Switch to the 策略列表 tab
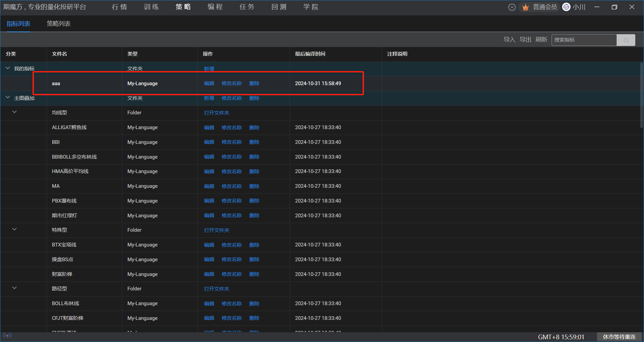 coord(59,24)
